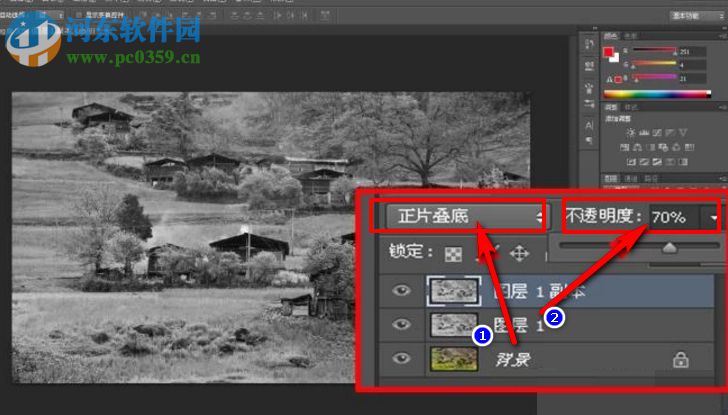
Task: Pick a color from the spectrum ramp
Action: click(657, 94)
